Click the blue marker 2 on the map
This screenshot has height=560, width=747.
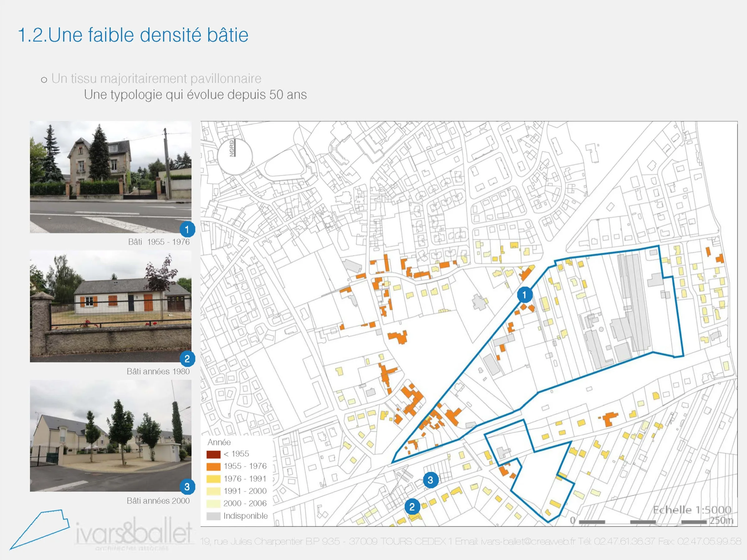(412, 507)
